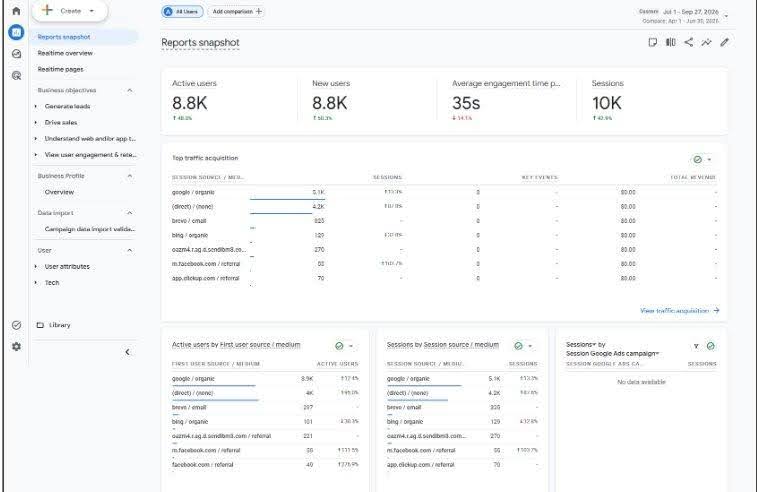Image resolution: width=757 pixels, height=492 pixels.
Task: Open the Admin gear icon
Action: tap(16, 347)
